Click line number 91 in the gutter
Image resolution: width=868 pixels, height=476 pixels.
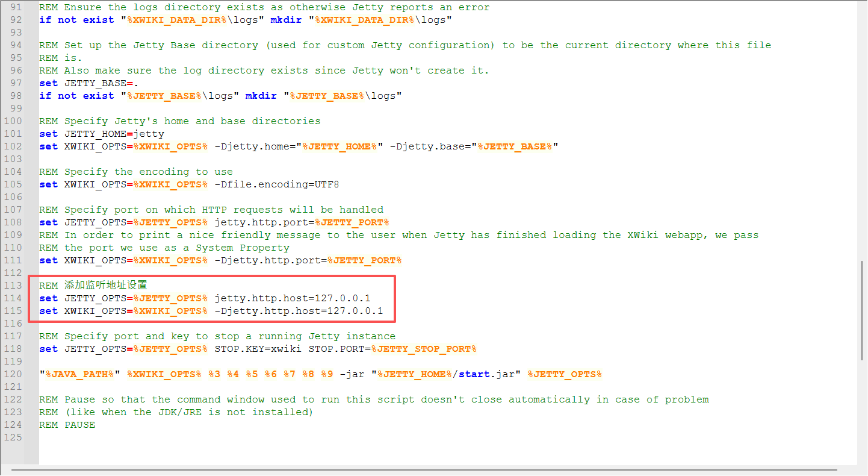pos(15,7)
